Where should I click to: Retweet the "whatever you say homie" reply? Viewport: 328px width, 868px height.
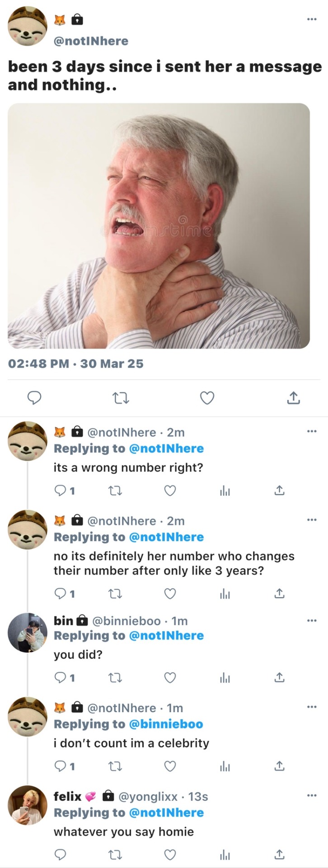click(115, 855)
